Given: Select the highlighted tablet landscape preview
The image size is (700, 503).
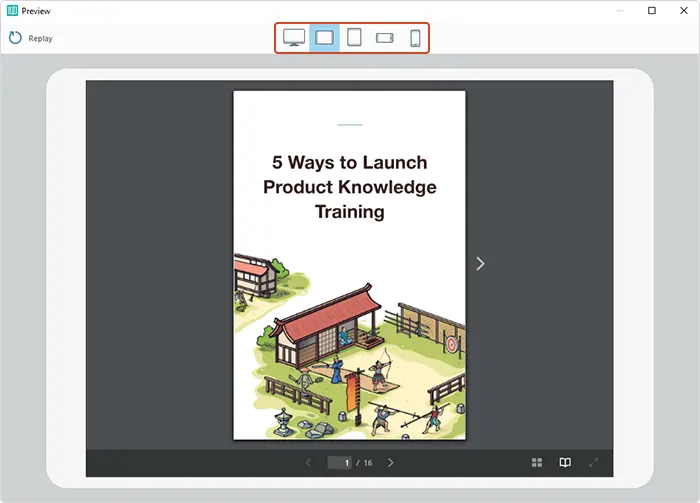Looking at the screenshot, I should pos(324,38).
